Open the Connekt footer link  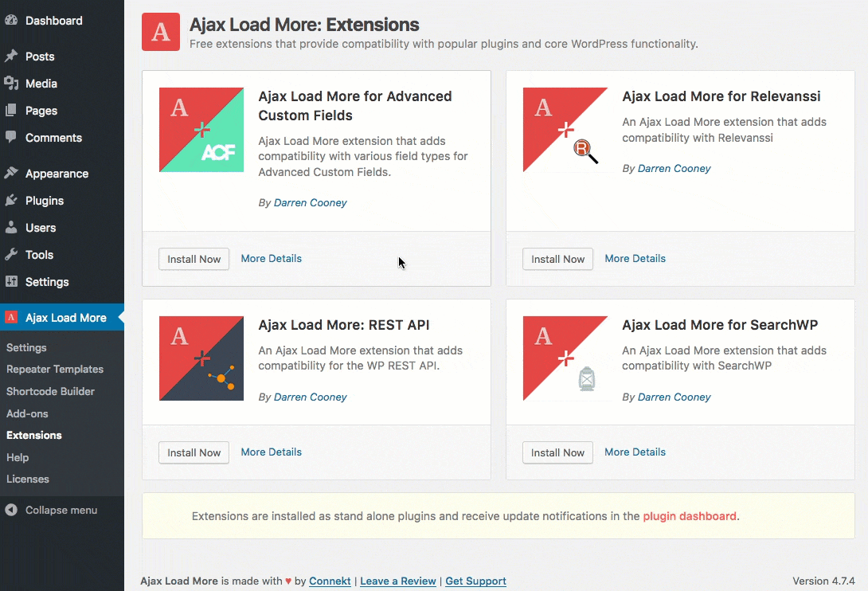(x=330, y=581)
